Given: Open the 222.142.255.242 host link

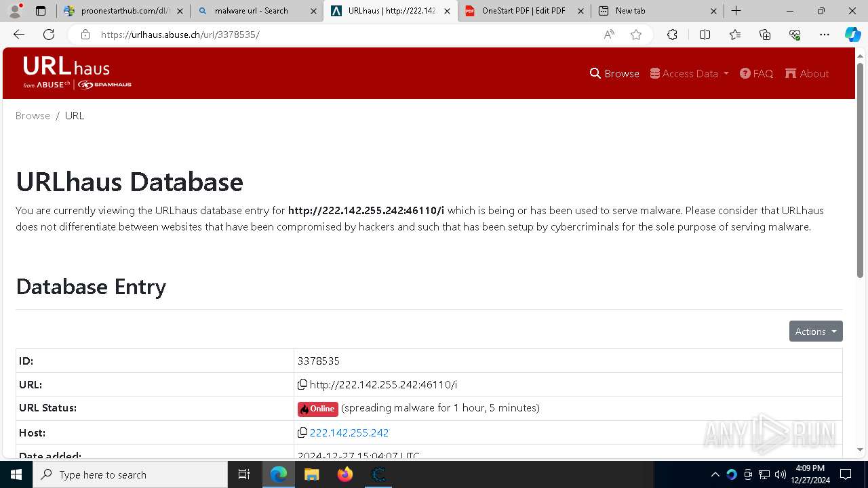Looking at the screenshot, I should click(x=349, y=432).
